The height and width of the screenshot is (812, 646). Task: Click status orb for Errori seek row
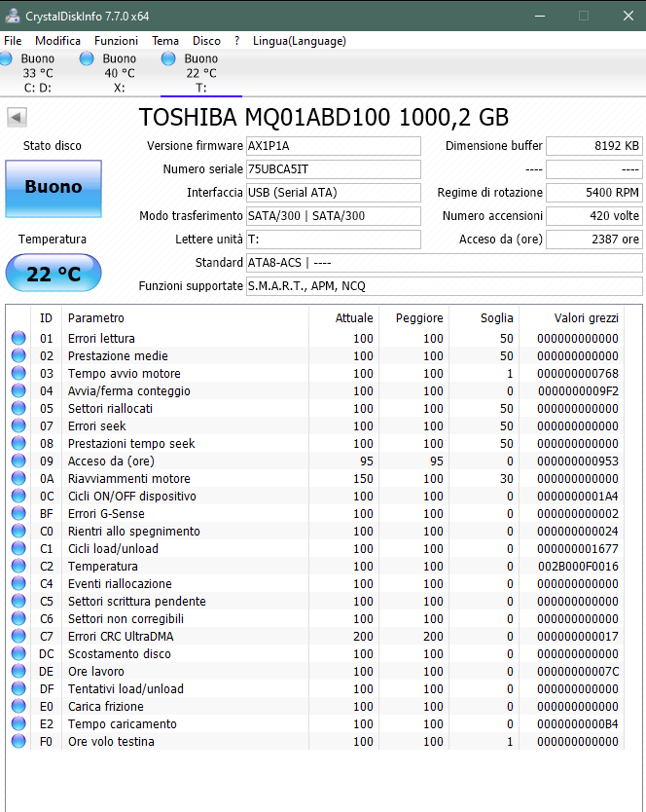(x=18, y=425)
